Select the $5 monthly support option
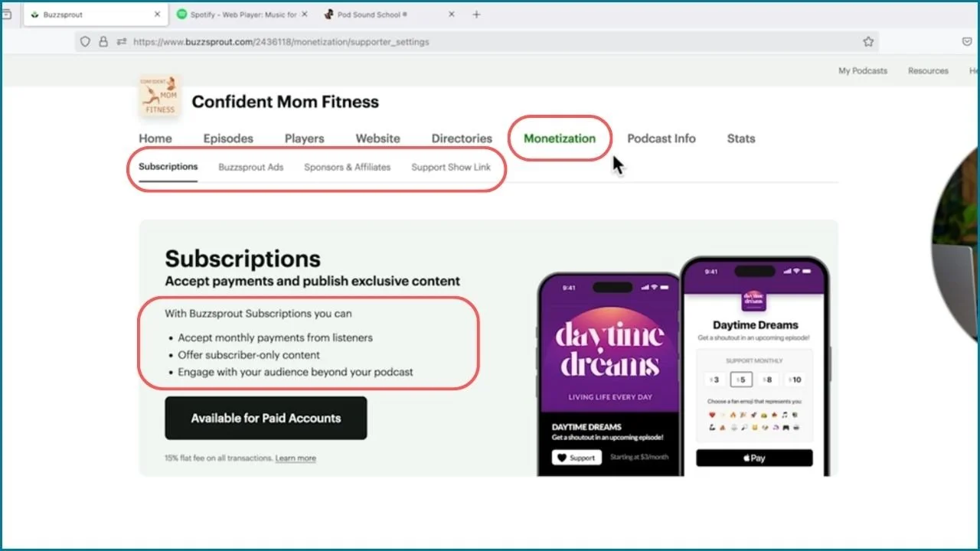Viewport: 980px width, 551px height. 741,380
